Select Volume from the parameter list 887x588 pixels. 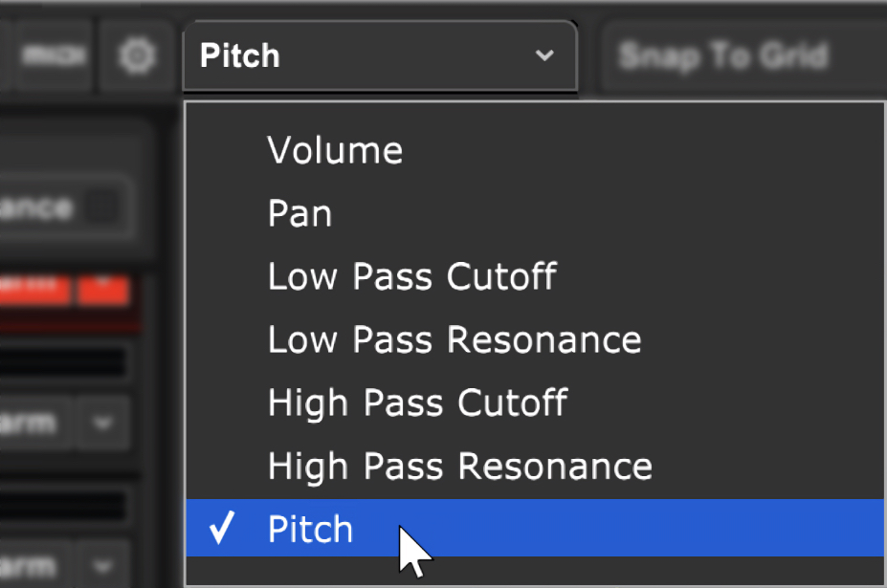pyautogui.click(x=535, y=150)
